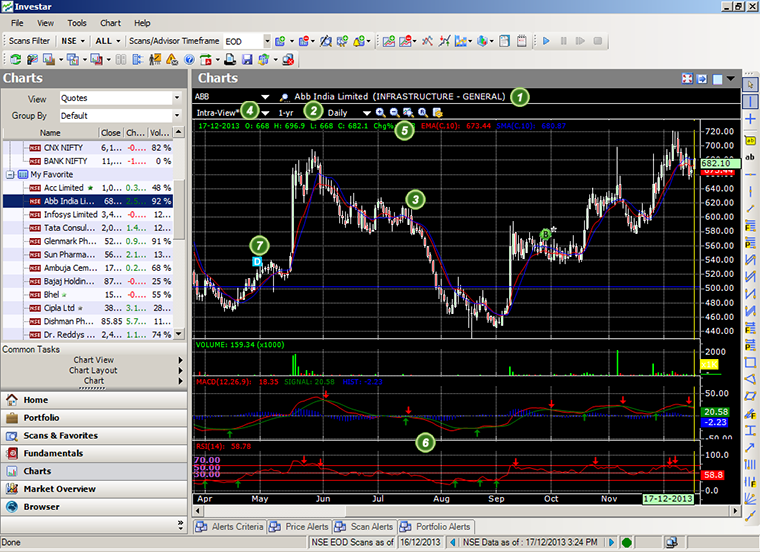760x552 pixels.
Task: Select the parallelogram drawing tool
Action: (750, 396)
